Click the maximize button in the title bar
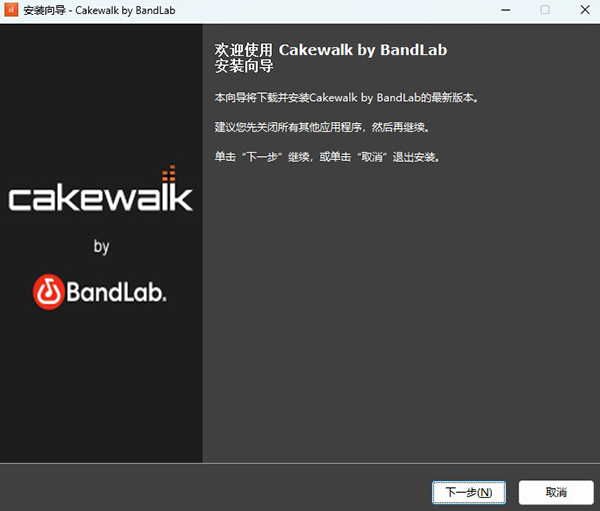Screen dimensions: 600x511 pyautogui.click(x=545, y=10)
